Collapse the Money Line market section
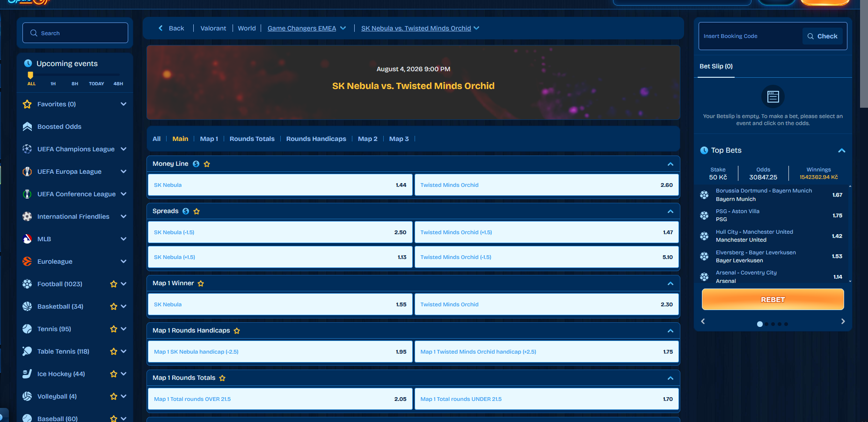 (671, 164)
